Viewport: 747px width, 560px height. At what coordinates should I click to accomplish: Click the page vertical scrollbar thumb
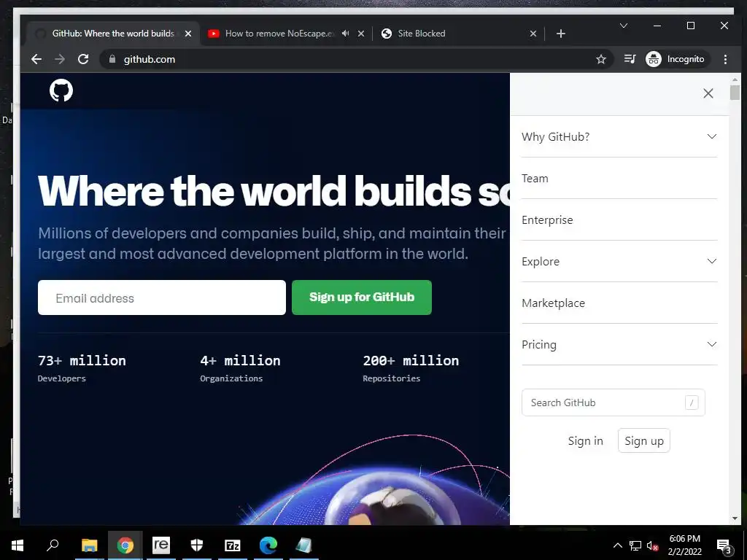[x=735, y=92]
